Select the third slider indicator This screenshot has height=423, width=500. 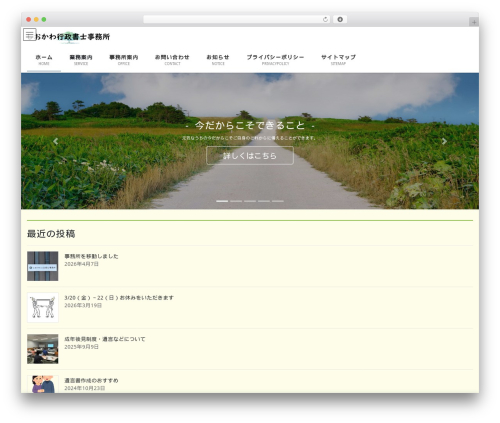(250, 201)
